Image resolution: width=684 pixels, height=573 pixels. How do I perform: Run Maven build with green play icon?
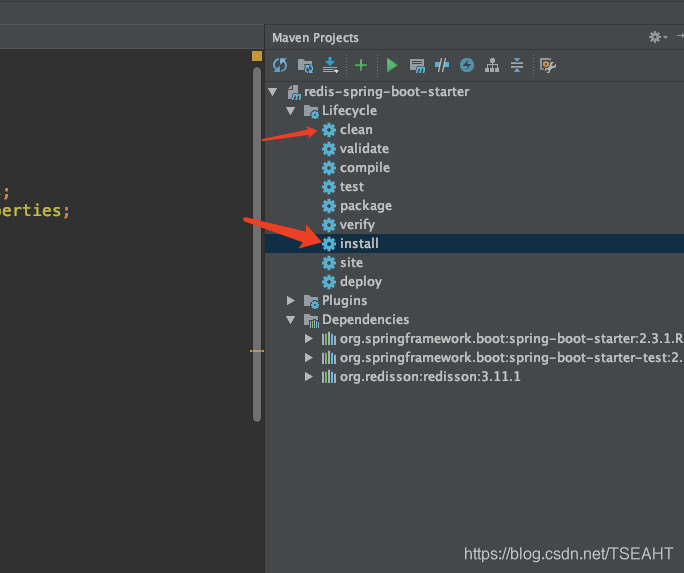(392, 65)
